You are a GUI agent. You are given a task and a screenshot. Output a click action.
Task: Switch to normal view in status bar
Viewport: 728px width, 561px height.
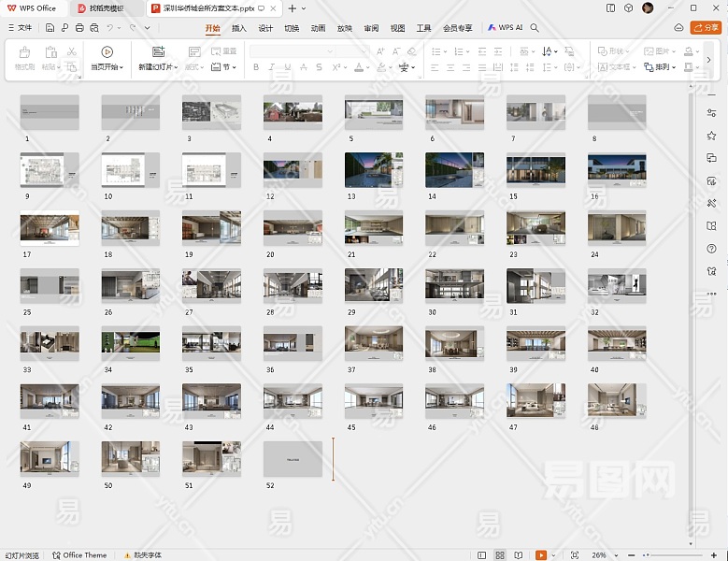482,555
